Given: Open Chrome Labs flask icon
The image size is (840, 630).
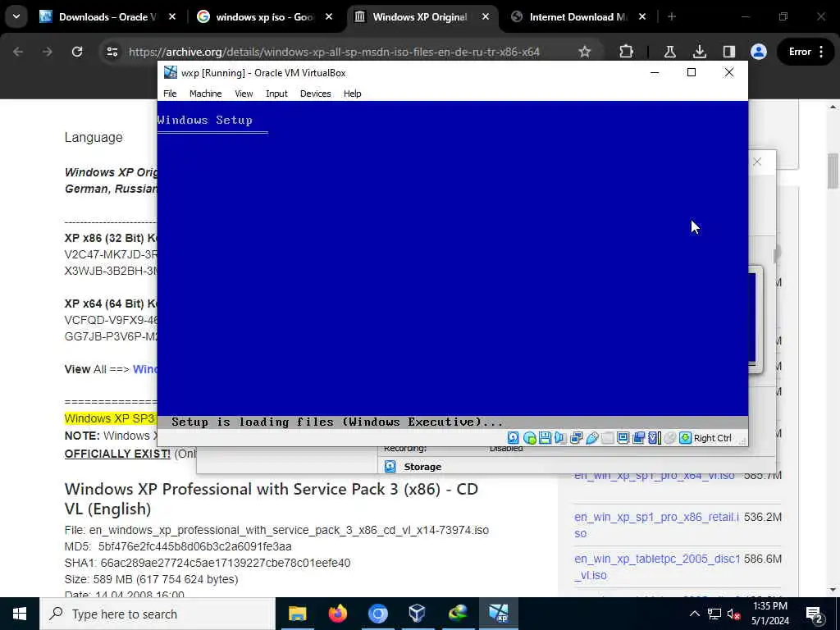Looking at the screenshot, I should (669, 52).
